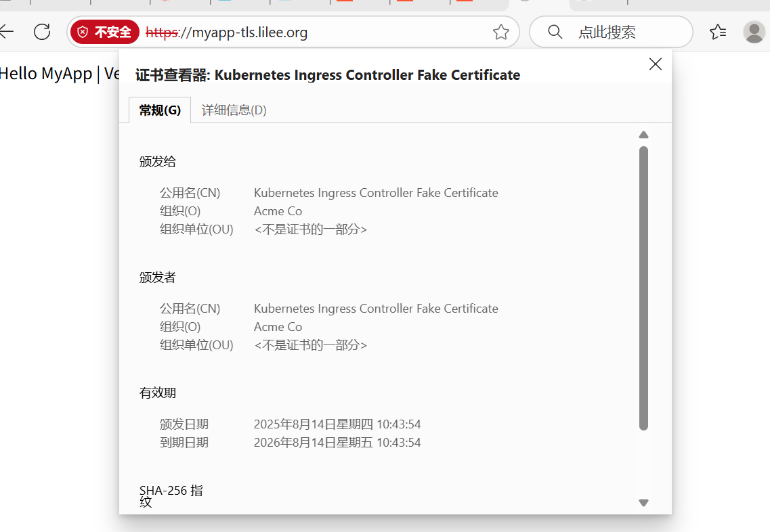Reload the page with refresh icon
Viewport: 770px width, 532px height.
(42, 32)
